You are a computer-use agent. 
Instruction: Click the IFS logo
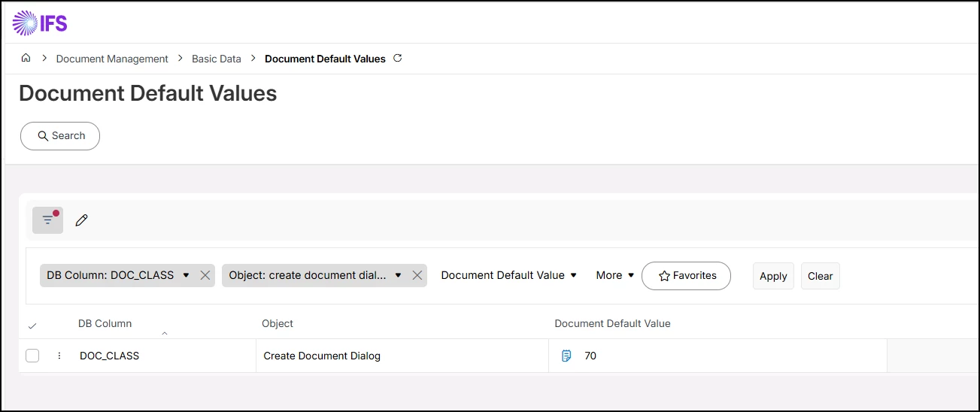pos(41,23)
